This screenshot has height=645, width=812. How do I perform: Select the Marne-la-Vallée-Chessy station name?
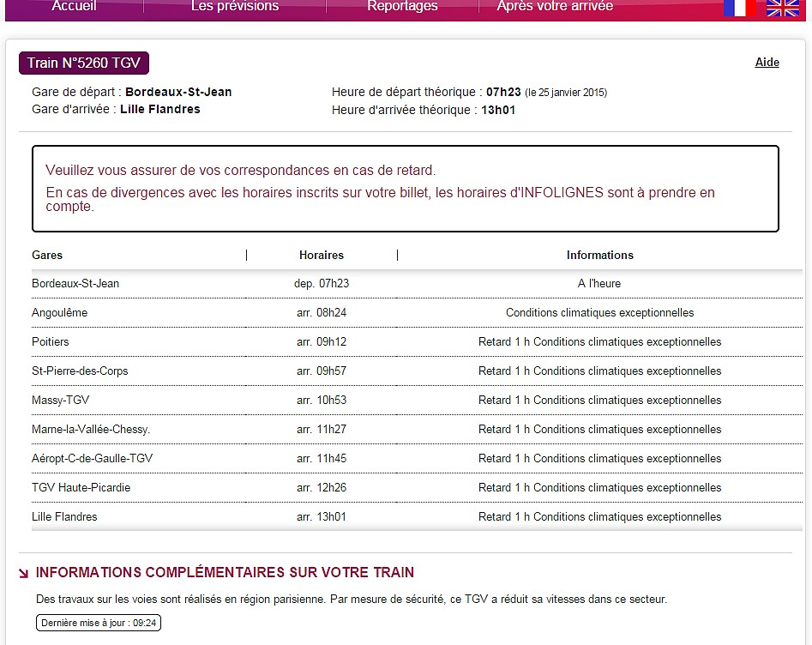[x=91, y=430]
